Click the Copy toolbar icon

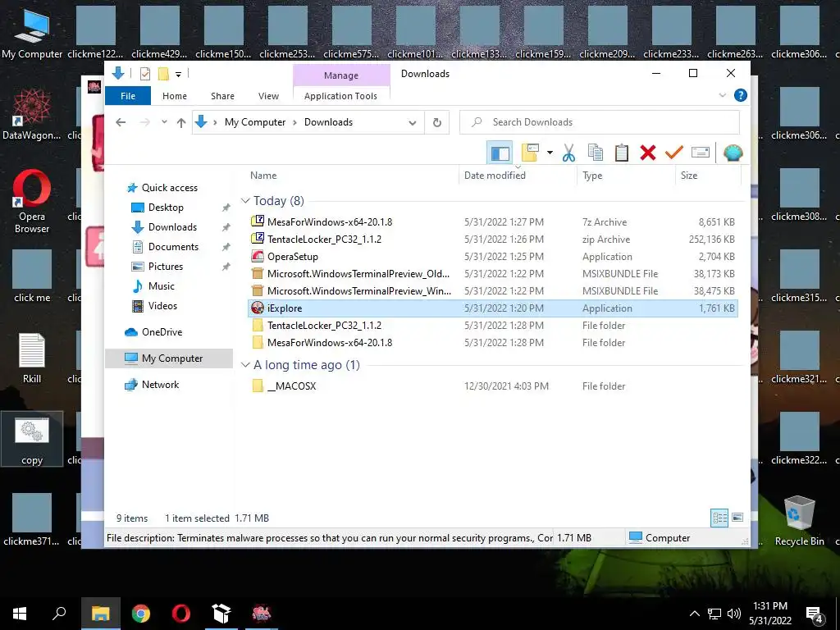pos(596,153)
